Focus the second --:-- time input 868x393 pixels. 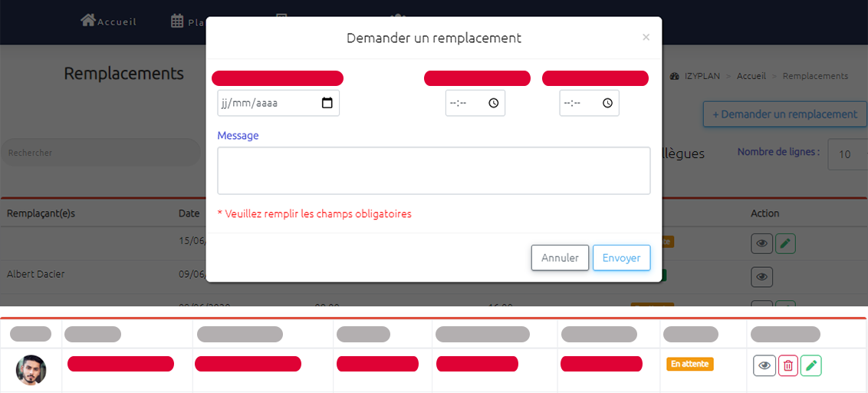[590, 103]
